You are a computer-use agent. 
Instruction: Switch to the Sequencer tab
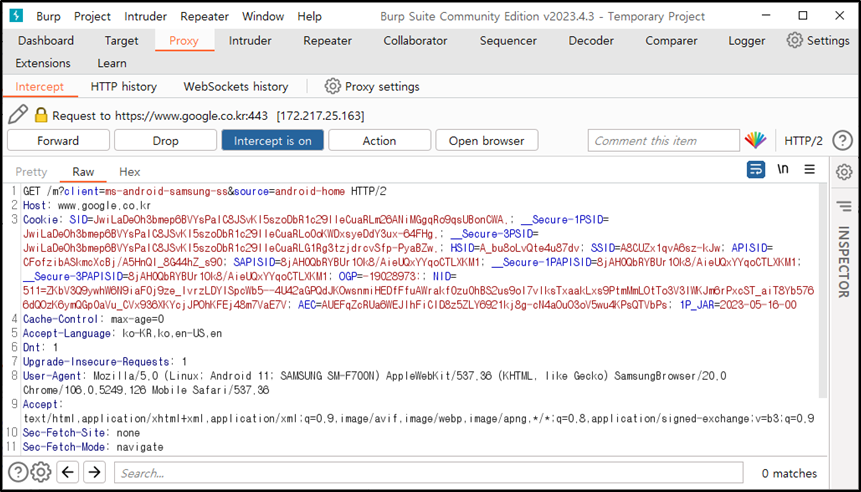[x=508, y=41]
